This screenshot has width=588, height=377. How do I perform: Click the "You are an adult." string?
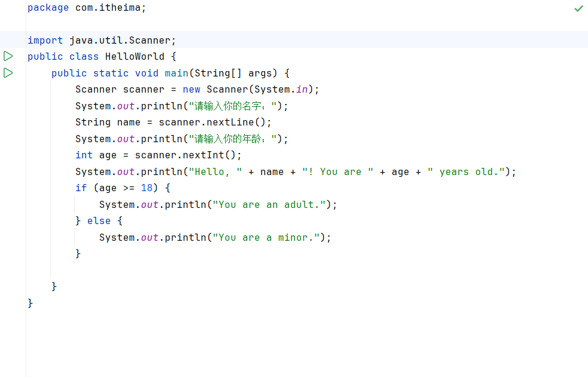(x=269, y=205)
